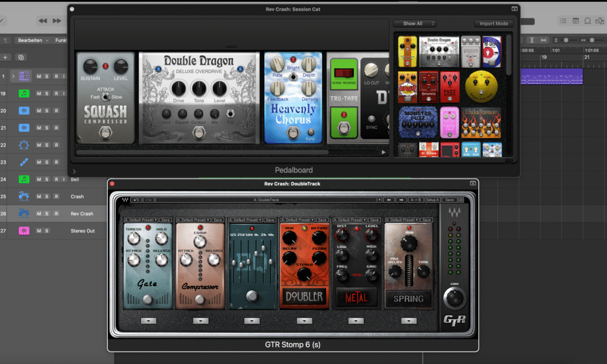
Task: Click the Stereo Out pink track icon
Action: 24,231
